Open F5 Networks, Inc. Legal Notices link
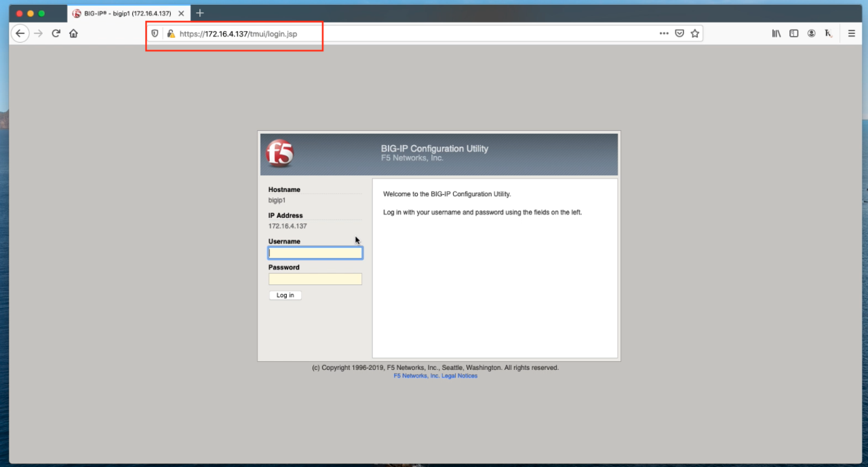The image size is (868, 467). (x=435, y=376)
